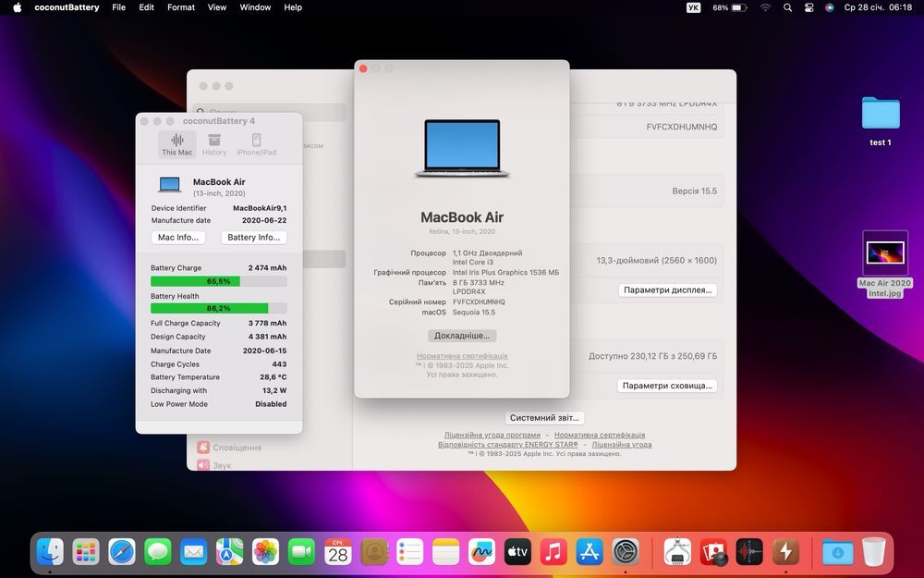Open the Apple menu
This screenshot has height=578, width=924.
17,7
